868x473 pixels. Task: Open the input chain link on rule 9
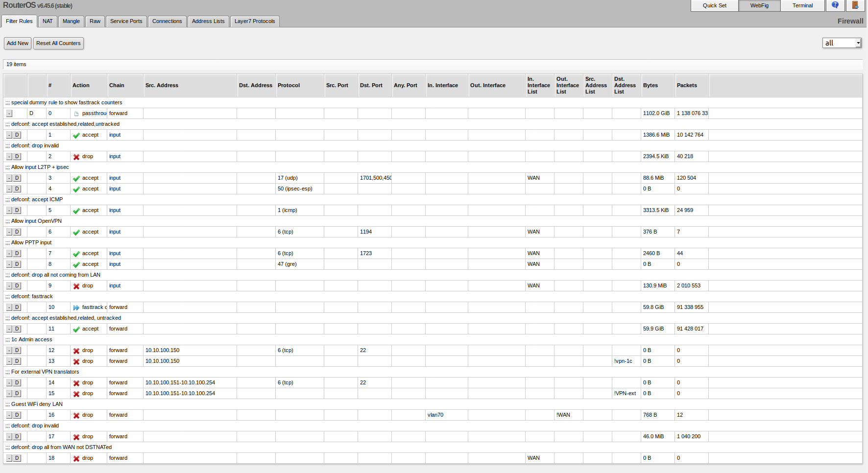click(115, 285)
